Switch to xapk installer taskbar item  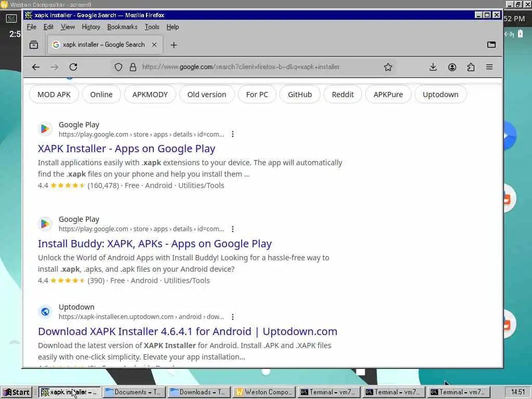point(69,392)
